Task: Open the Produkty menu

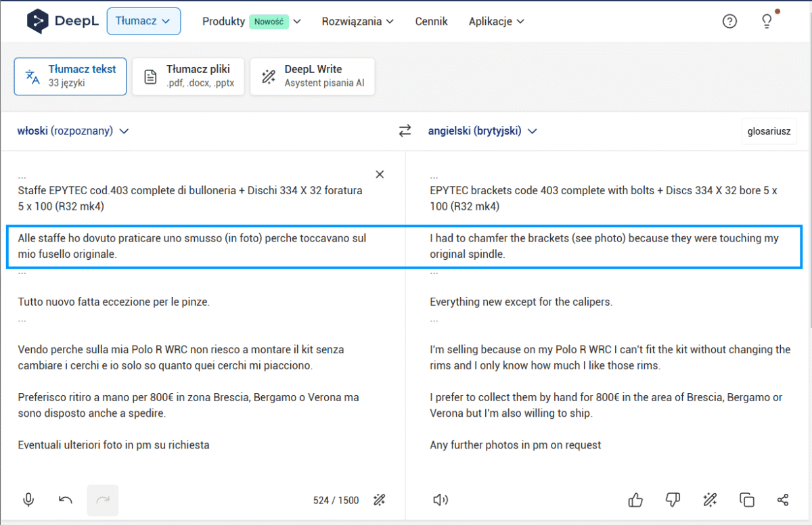Action: click(x=252, y=22)
